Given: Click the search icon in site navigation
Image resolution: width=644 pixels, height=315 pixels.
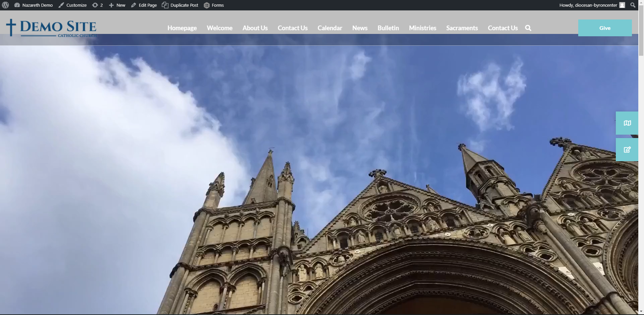Looking at the screenshot, I should point(528,28).
